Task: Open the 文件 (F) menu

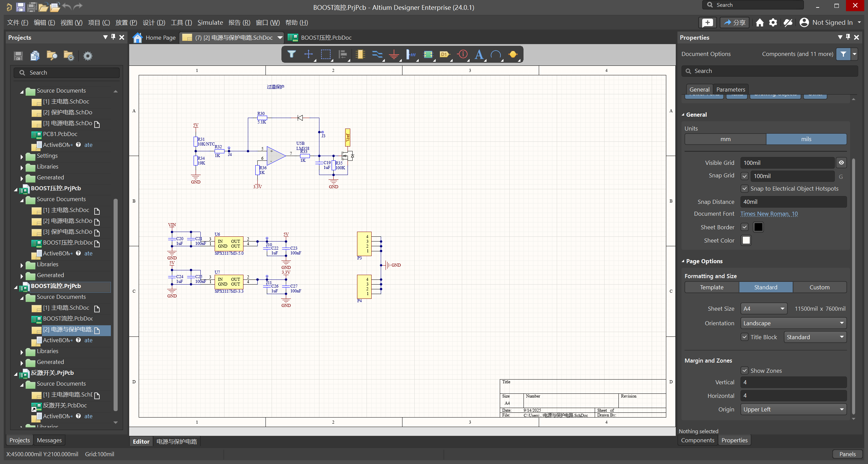Action: [x=18, y=22]
